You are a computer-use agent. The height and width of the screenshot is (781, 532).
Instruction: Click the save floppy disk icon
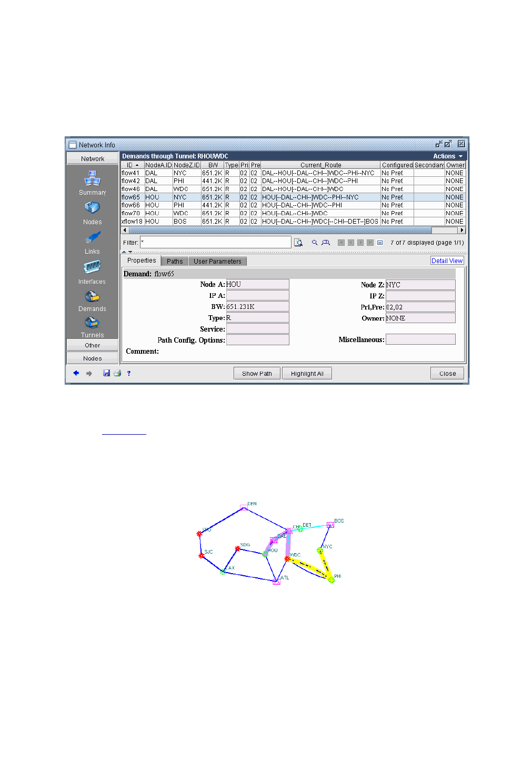(x=106, y=373)
